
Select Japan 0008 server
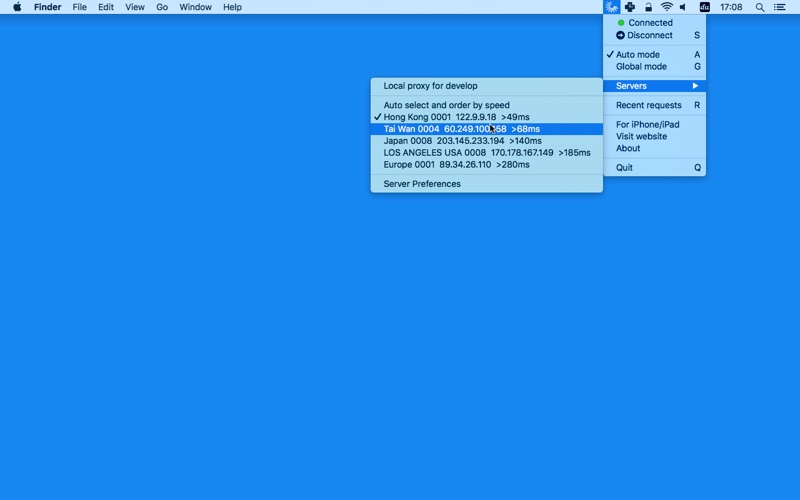(x=487, y=141)
